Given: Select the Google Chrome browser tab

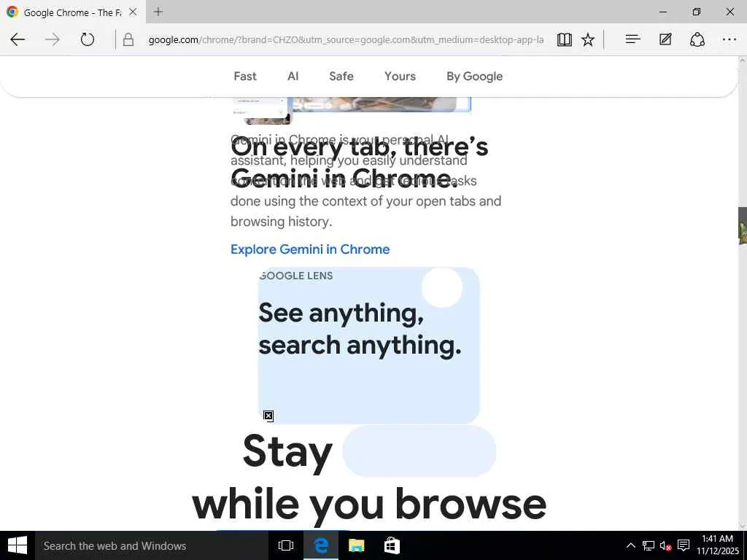Looking at the screenshot, I should [x=72, y=12].
